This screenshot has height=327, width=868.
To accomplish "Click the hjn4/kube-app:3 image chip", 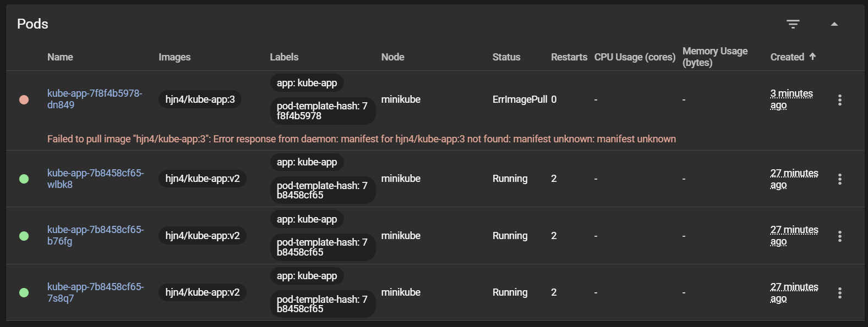I will (200, 99).
